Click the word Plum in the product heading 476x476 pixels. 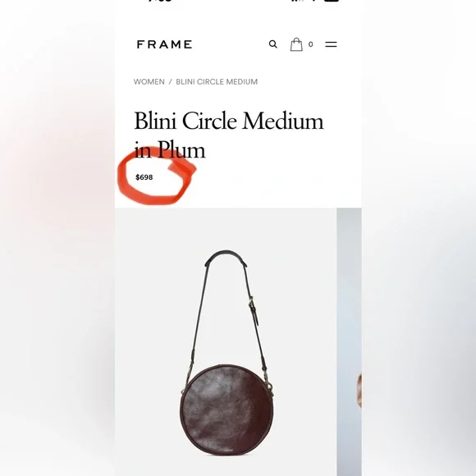point(181,149)
